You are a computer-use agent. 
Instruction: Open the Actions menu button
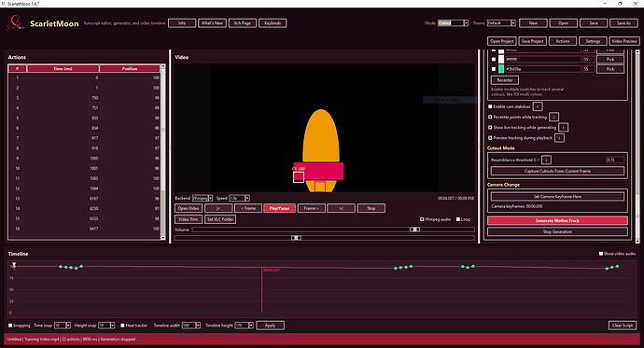coord(563,41)
